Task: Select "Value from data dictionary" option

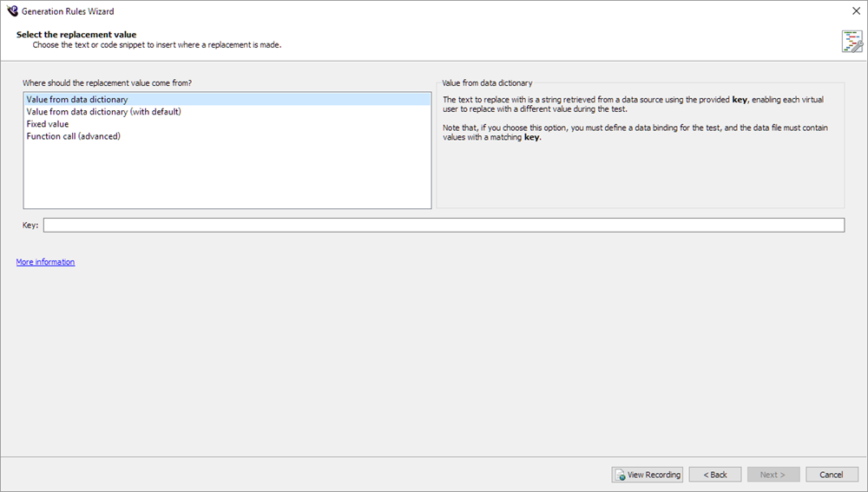Action: (x=77, y=100)
